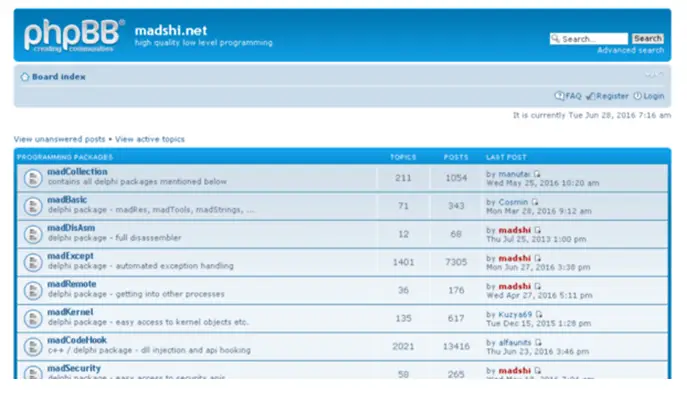View unanswered posts

59,139
